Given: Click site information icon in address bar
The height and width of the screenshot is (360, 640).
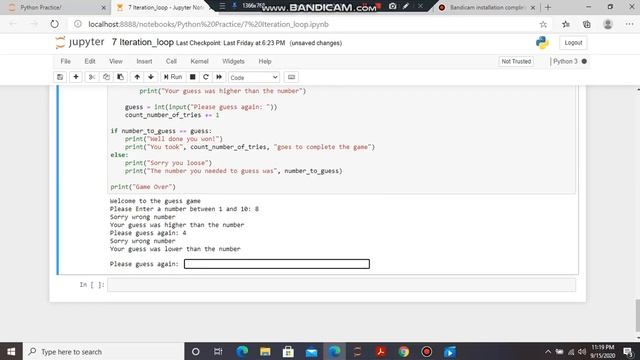Looking at the screenshot, I should tap(78, 24).
